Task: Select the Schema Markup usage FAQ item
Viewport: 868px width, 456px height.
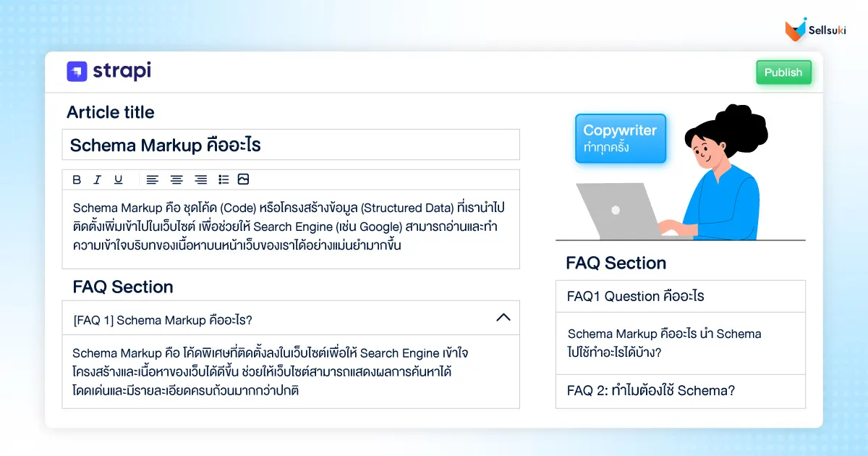Action: (x=681, y=343)
